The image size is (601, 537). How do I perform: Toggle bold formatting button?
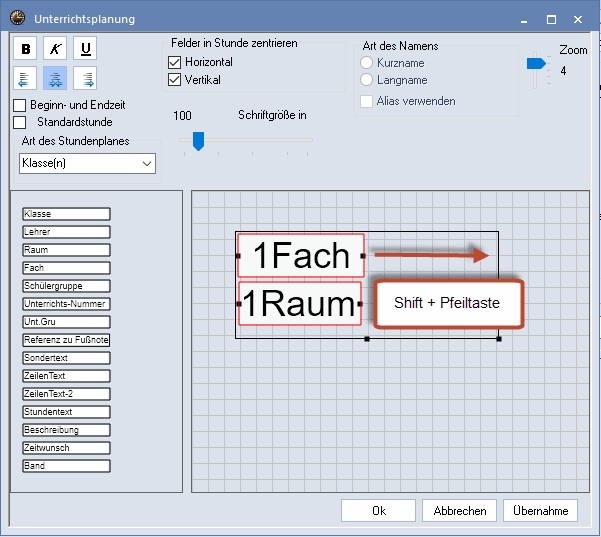[26, 49]
